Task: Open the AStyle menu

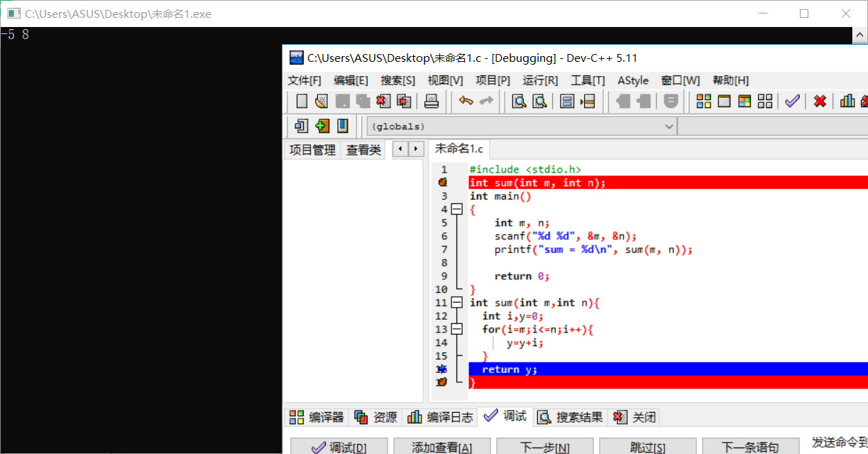Action: click(x=633, y=80)
